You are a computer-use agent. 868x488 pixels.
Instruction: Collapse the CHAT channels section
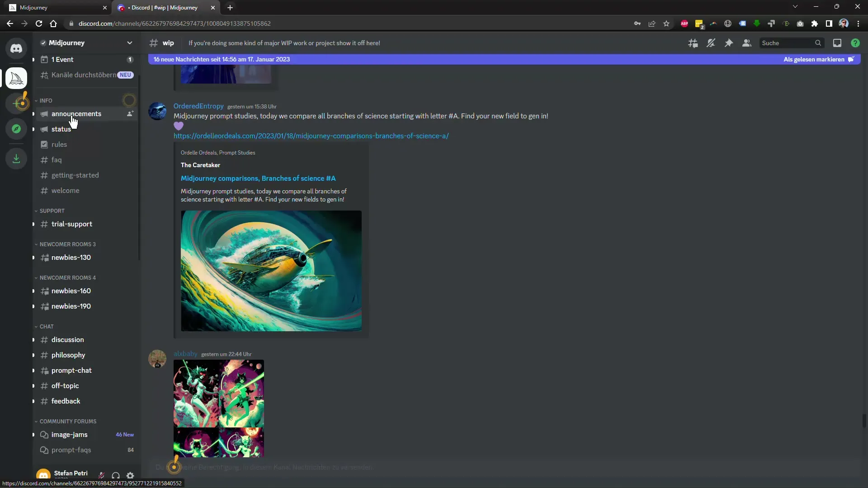pyautogui.click(x=47, y=326)
